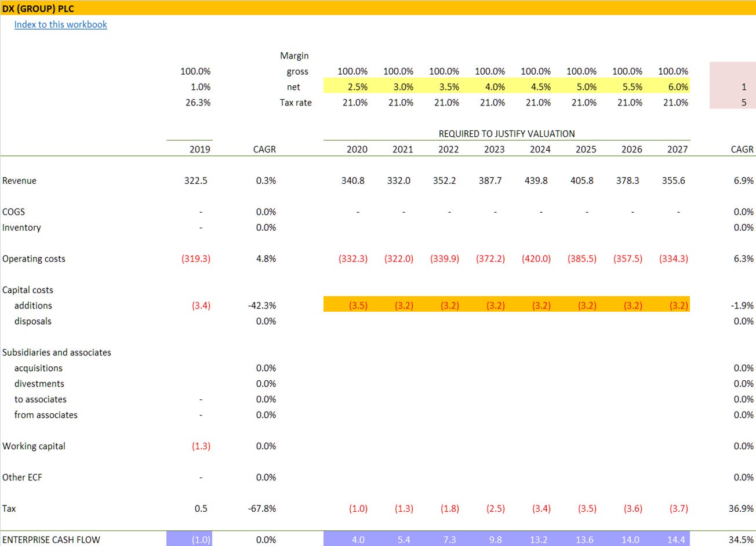This screenshot has height=546, width=756.
Task: Select the 'REQUIRED TO JUSTIFY VALUATION' header
Action: [507, 133]
